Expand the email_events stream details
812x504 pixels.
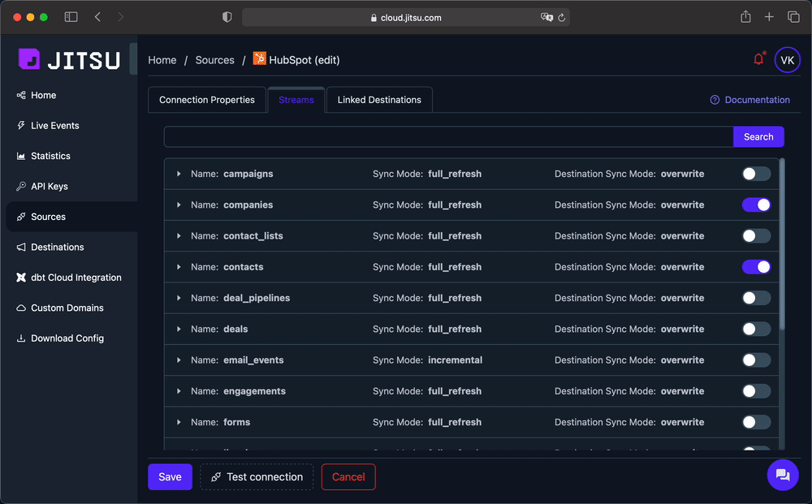point(179,360)
